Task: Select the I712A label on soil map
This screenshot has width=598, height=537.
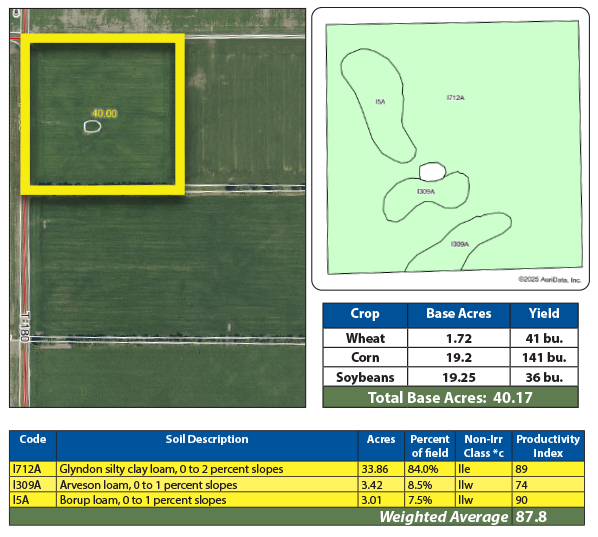Action: coord(456,98)
